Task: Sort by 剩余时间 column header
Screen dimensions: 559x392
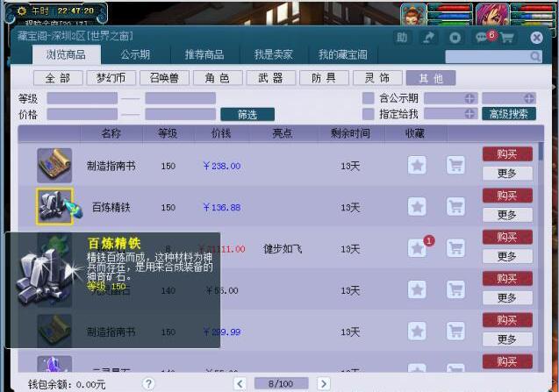Action: point(350,133)
